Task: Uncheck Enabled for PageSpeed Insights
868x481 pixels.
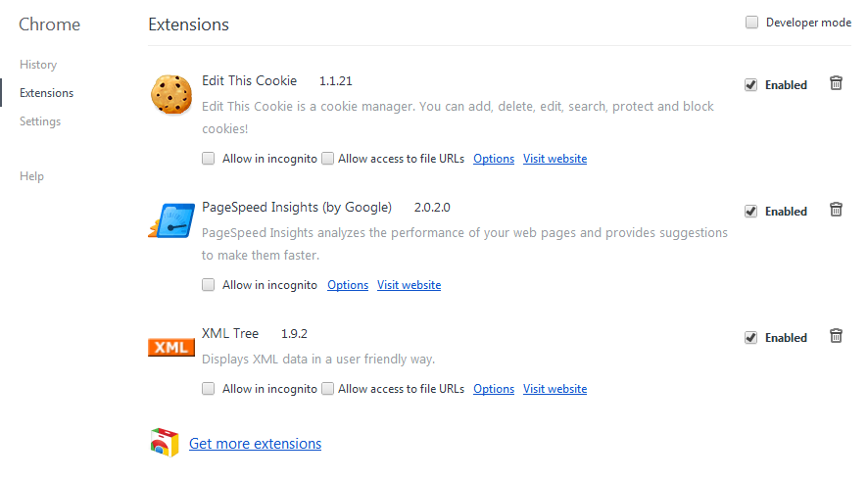Action: (x=751, y=212)
